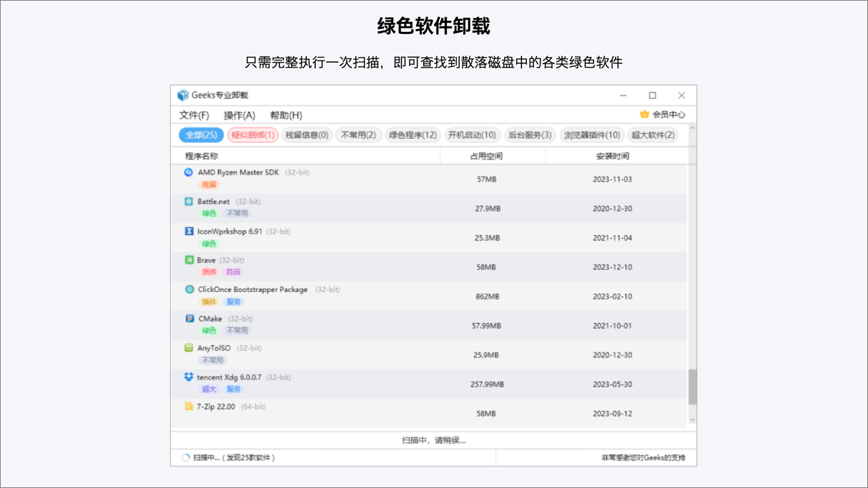Show 绿色程序(12) filter list

[x=412, y=135]
